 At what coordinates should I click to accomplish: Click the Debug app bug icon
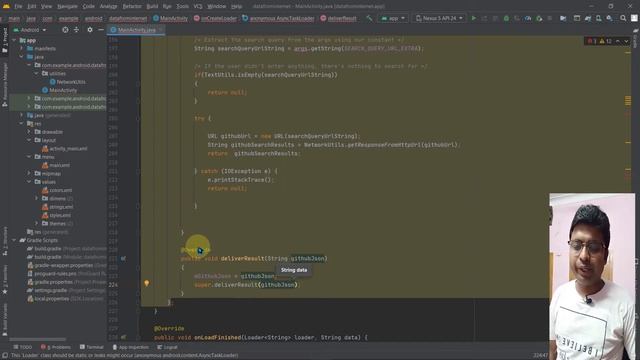tap(506, 18)
